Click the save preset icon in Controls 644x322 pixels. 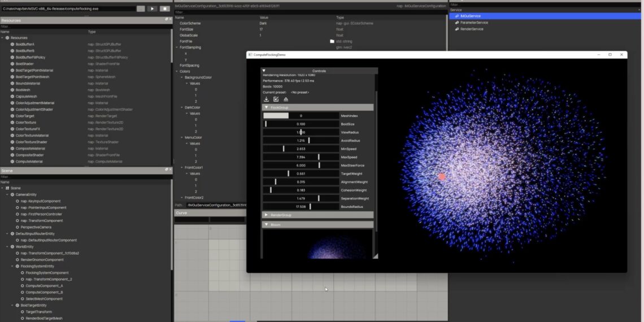pos(276,99)
